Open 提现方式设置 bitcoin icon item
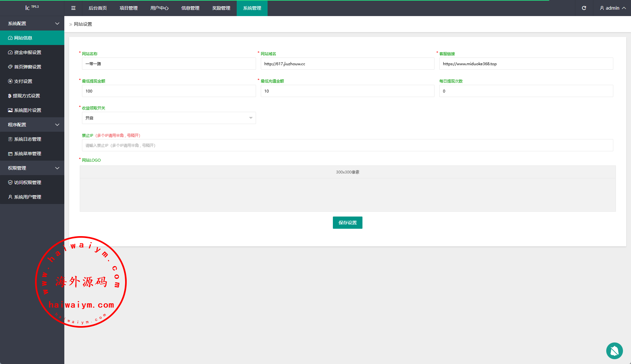 26,96
